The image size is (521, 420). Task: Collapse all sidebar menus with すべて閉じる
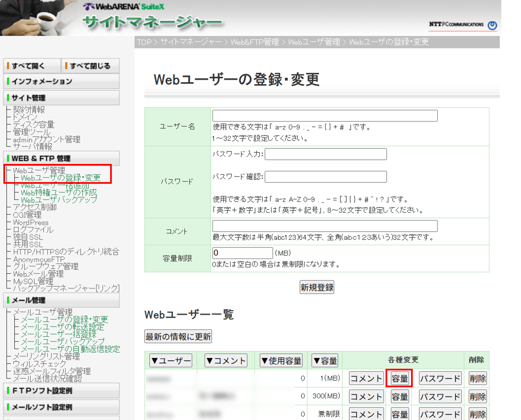pyautogui.click(x=90, y=66)
